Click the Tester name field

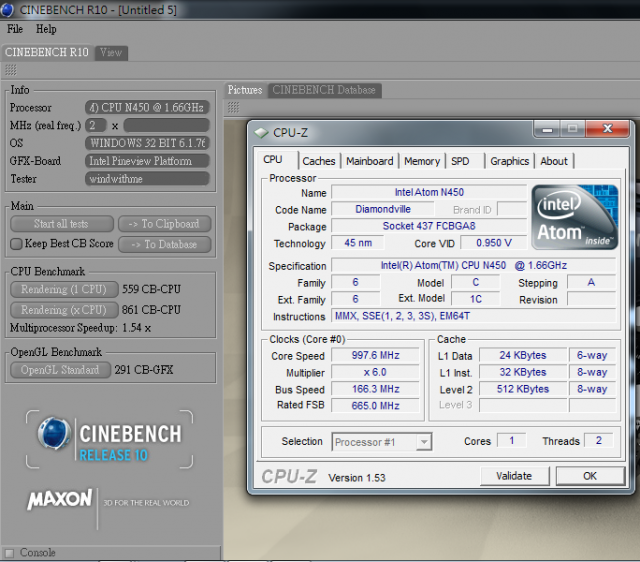pos(147,179)
